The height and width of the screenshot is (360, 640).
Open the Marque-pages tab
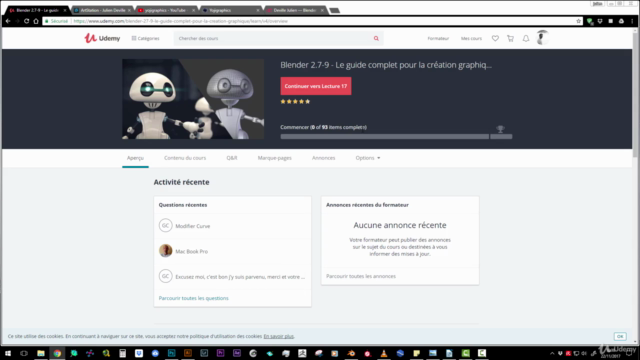[274, 158]
